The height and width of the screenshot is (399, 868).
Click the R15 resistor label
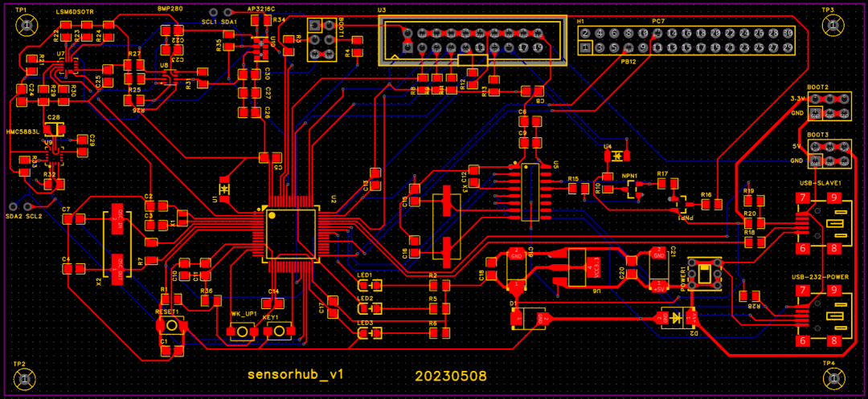pos(573,179)
